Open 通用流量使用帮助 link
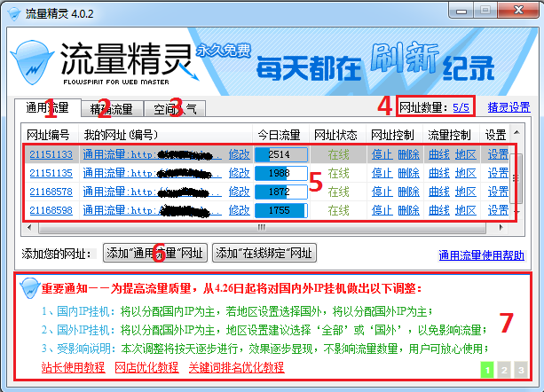544x392 pixels. pos(481,255)
